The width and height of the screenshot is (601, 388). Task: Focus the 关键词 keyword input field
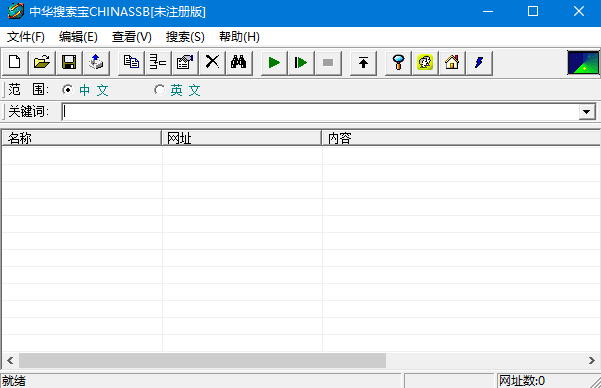320,112
